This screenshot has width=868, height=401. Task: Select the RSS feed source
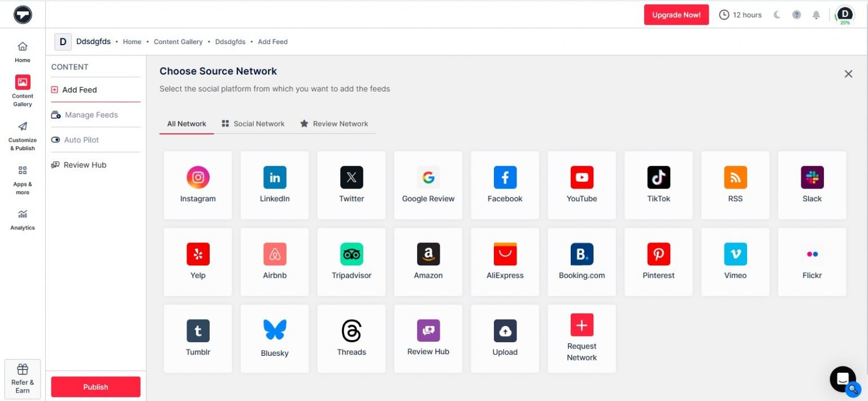click(x=735, y=185)
